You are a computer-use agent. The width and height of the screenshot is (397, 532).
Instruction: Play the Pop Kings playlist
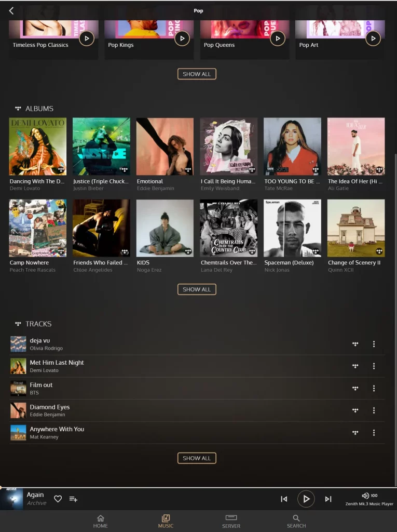pyautogui.click(x=182, y=38)
